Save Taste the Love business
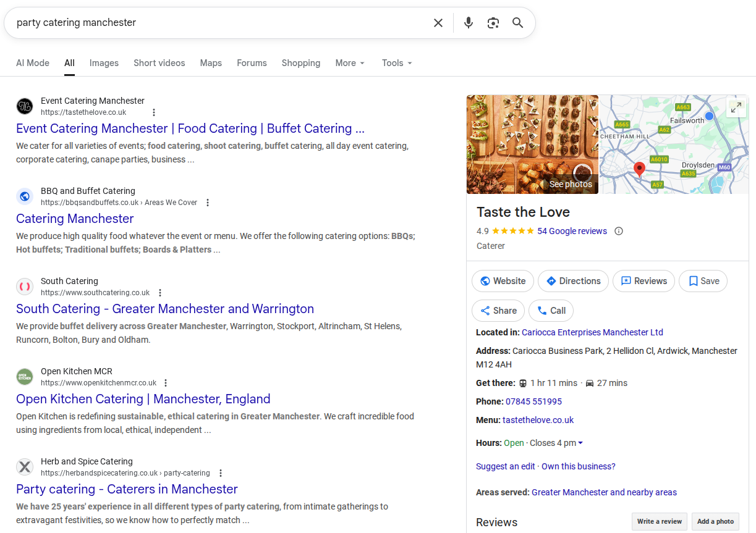756x533 pixels. pos(703,281)
